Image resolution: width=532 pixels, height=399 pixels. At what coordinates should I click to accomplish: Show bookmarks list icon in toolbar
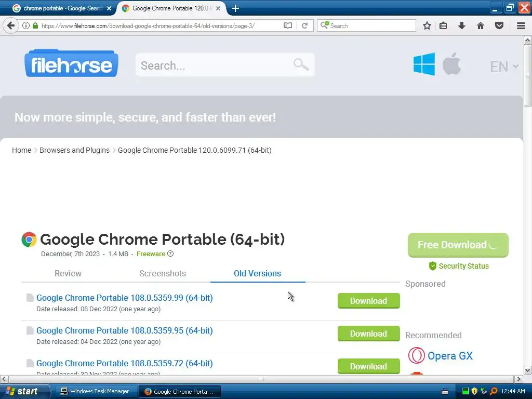coord(443,25)
